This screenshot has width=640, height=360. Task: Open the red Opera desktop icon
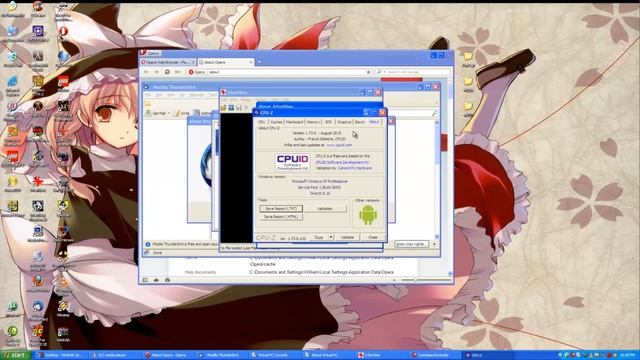pyautogui.click(x=62, y=31)
